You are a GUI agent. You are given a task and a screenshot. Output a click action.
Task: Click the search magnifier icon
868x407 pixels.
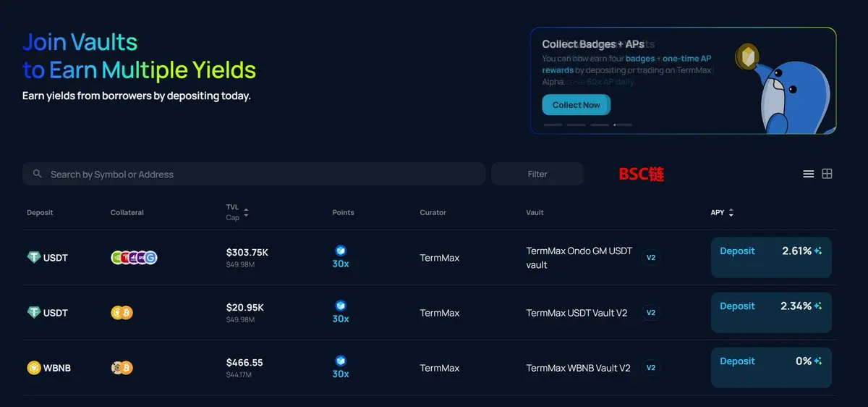(x=38, y=174)
